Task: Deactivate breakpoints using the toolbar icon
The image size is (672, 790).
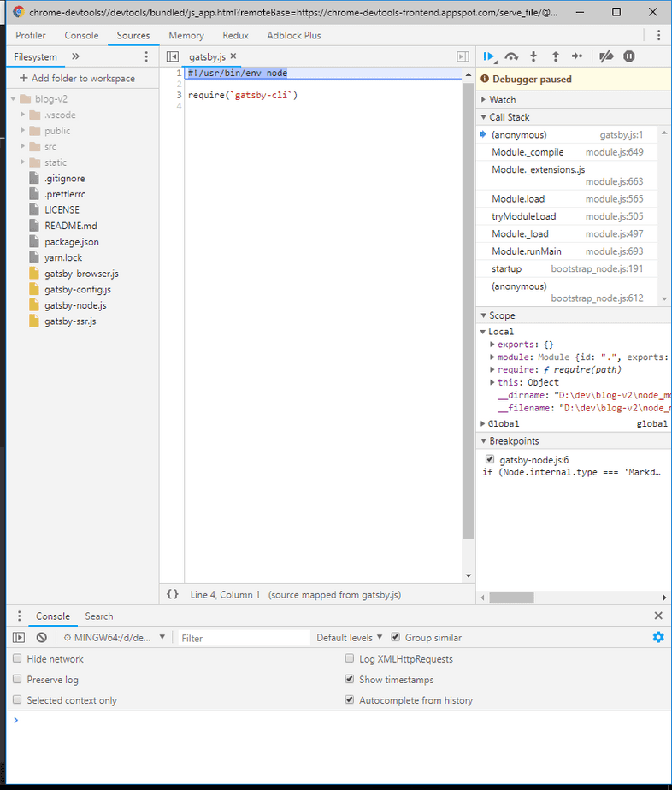Action: (x=606, y=56)
